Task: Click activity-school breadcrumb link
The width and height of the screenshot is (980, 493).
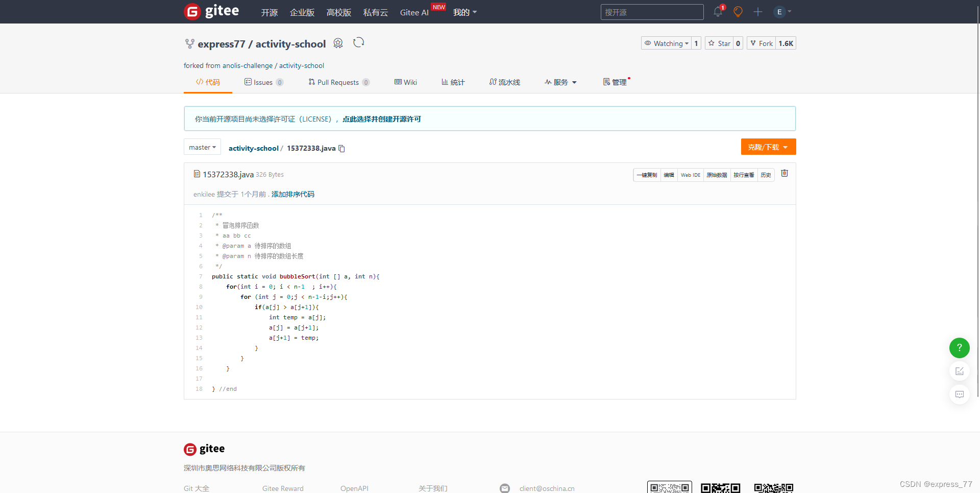Action: coord(253,148)
